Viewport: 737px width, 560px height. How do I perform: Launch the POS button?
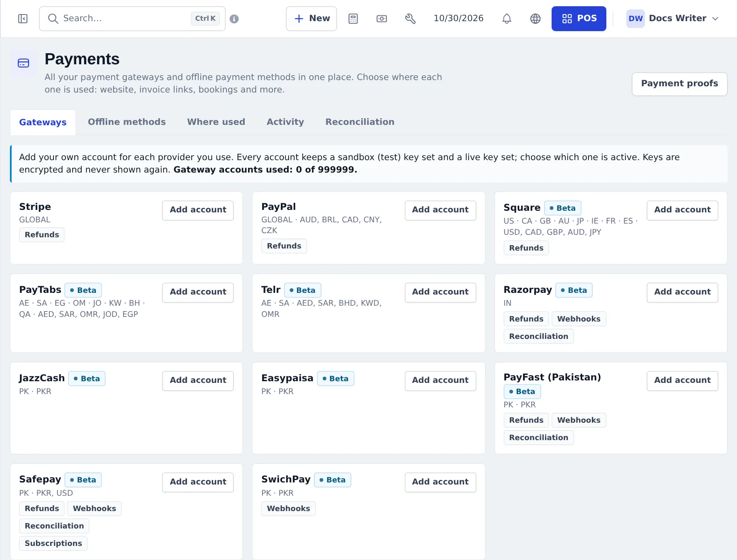pyautogui.click(x=579, y=19)
